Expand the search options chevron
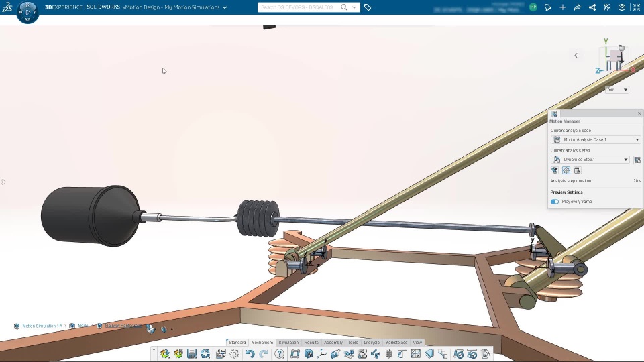This screenshot has width=644, height=362. [354, 7]
